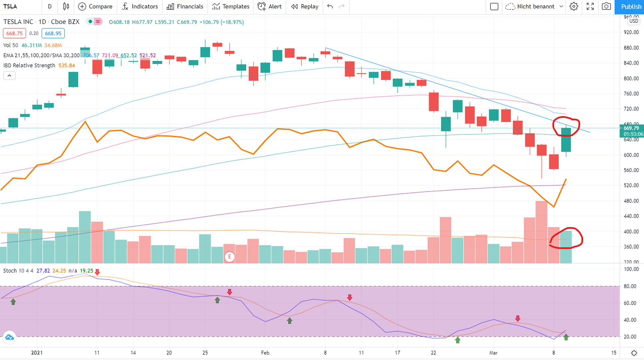The image size is (644, 360).
Task: Open the Templates menu
Action: point(231,6)
